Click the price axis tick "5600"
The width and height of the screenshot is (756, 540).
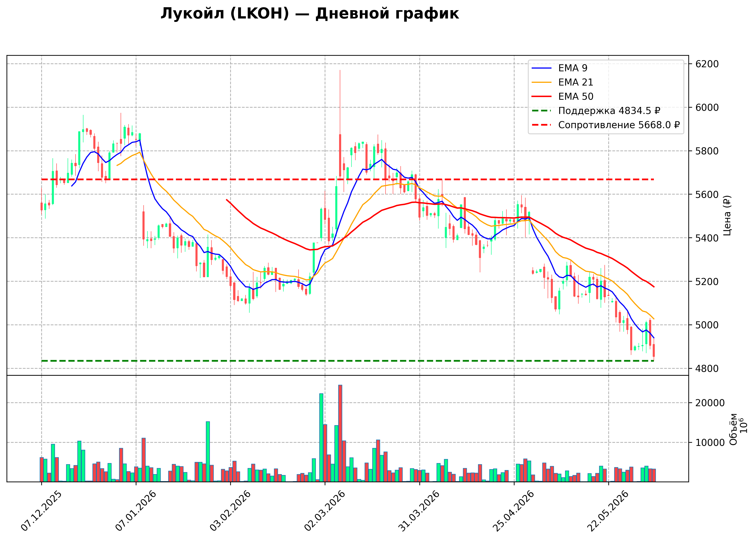click(707, 195)
